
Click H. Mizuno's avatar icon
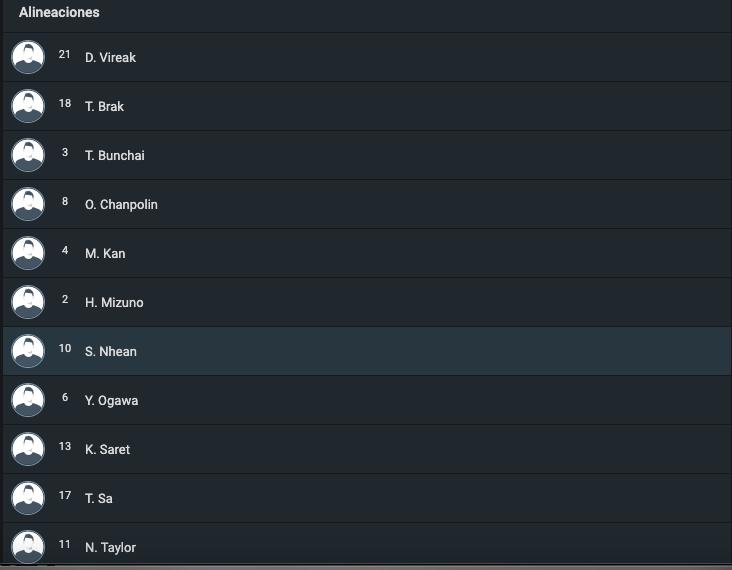point(28,302)
